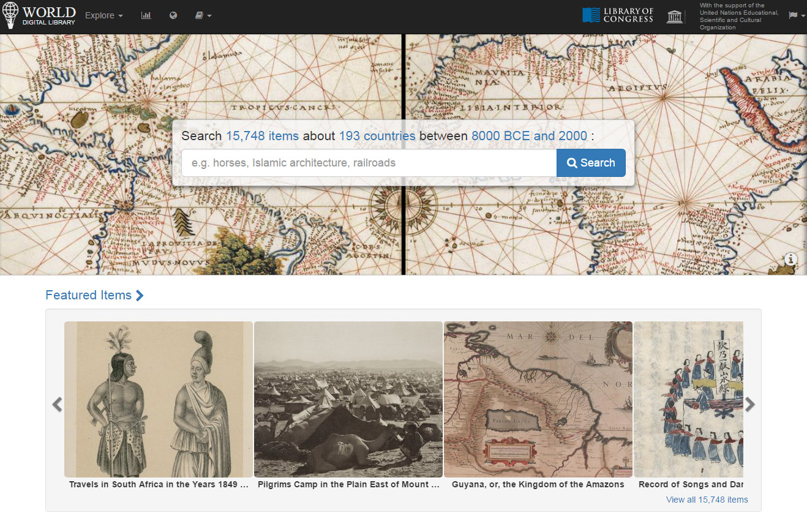Open the 15,748 items link
The height and width of the screenshot is (532, 807).
click(x=263, y=136)
